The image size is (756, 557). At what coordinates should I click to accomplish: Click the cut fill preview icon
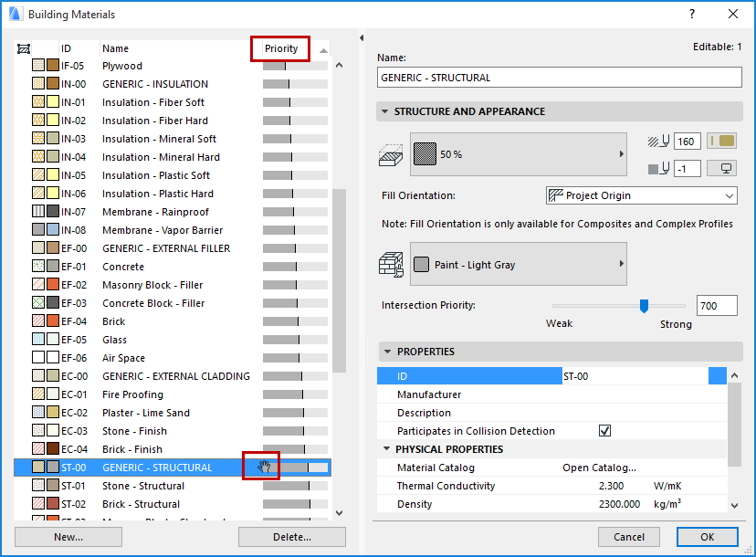click(390, 155)
